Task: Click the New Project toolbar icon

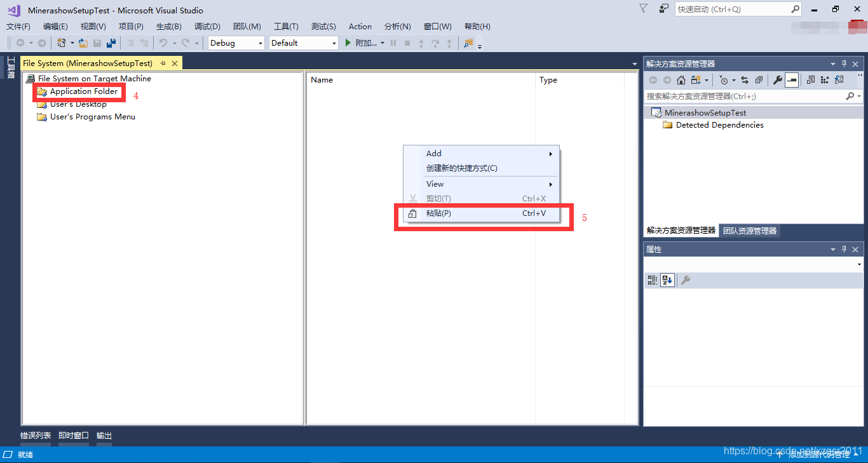Action: coord(62,43)
